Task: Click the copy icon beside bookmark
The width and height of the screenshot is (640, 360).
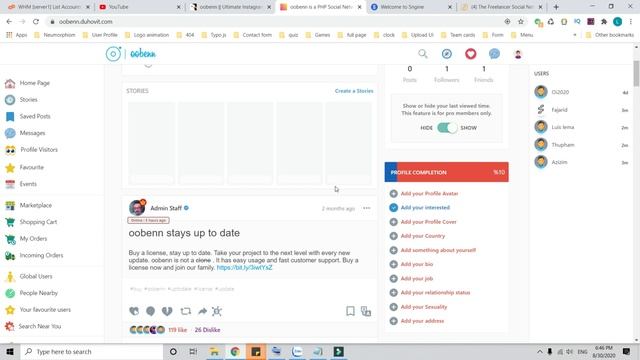Action: pos(366,311)
